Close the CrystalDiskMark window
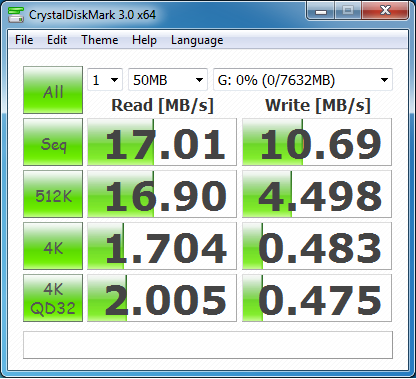Viewport: 416px width, 379px height. click(x=385, y=11)
